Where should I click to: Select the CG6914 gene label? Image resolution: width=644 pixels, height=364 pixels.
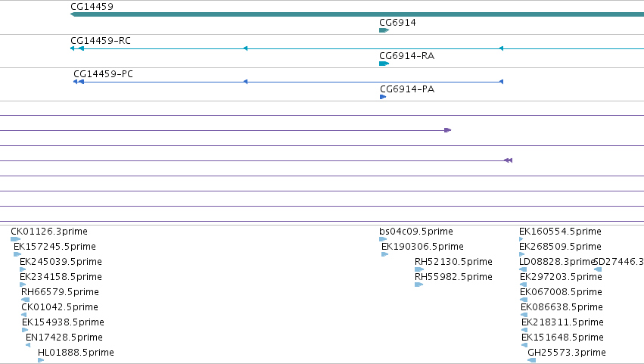click(x=397, y=23)
